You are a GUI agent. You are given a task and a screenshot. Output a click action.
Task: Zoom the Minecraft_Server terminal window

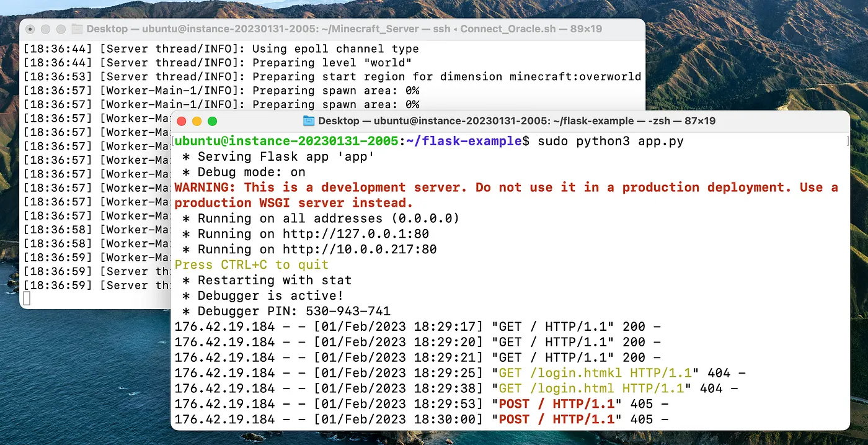(x=61, y=29)
